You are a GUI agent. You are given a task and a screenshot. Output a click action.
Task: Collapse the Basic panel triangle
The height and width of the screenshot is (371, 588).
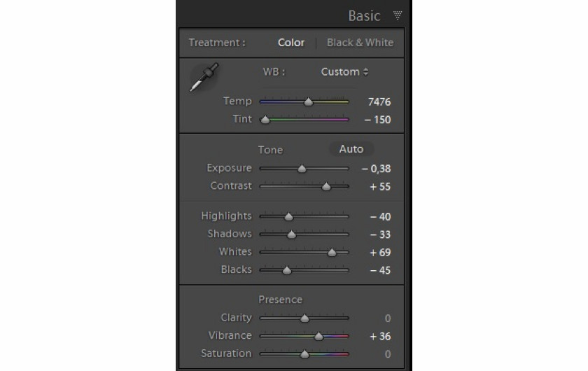point(398,15)
